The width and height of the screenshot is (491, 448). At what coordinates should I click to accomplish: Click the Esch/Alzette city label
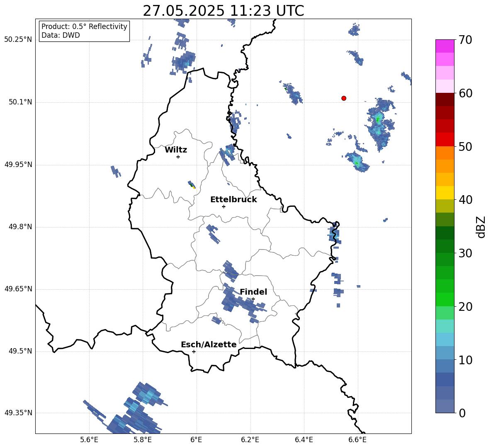click(x=209, y=344)
